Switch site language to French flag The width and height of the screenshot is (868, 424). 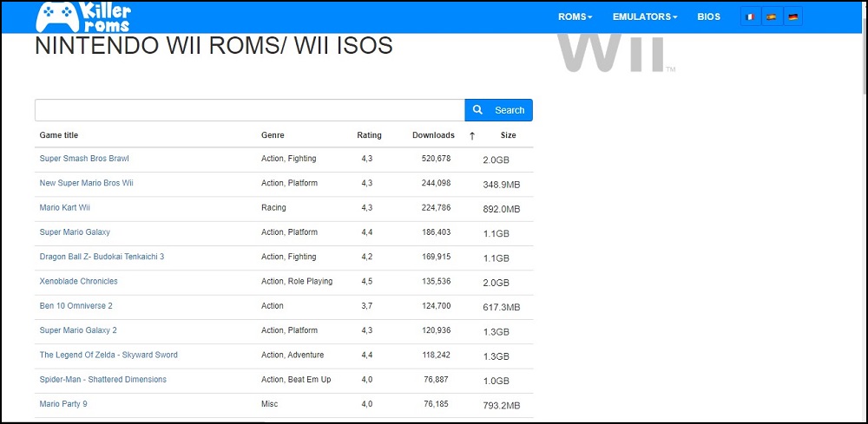pyautogui.click(x=750, y=16)
